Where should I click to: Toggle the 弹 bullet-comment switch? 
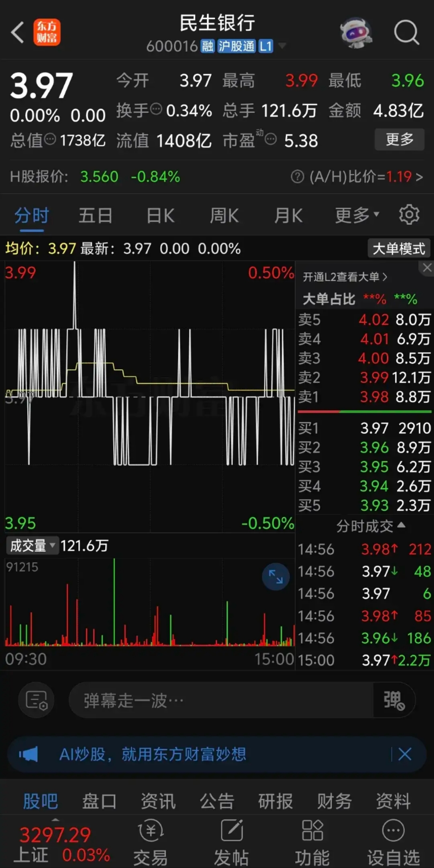[x=394, y=700]
